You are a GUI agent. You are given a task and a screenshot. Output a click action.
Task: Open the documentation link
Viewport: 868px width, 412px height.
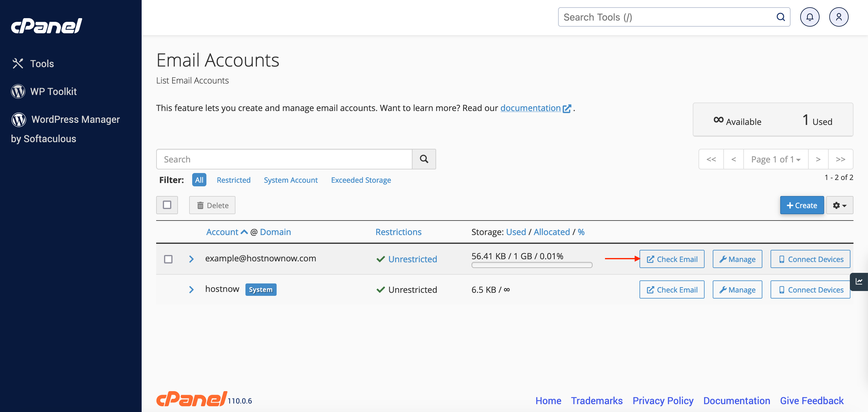click(530, 108)
